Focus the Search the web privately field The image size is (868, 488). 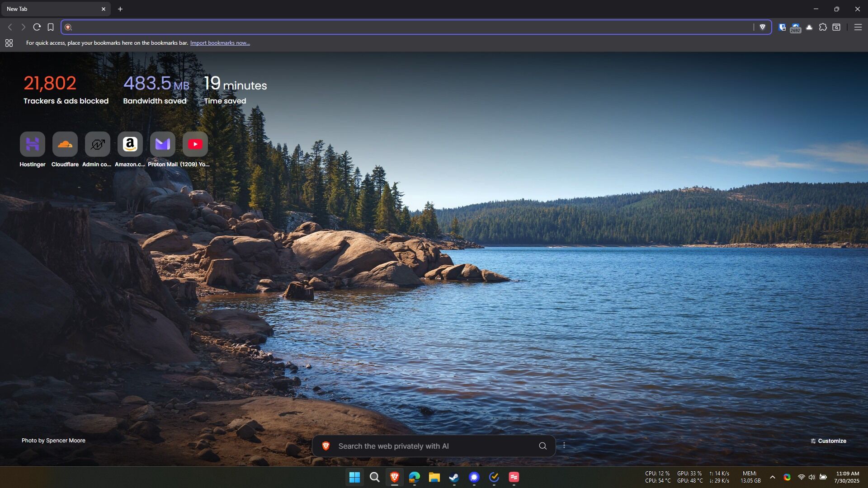tap(429, 446)
